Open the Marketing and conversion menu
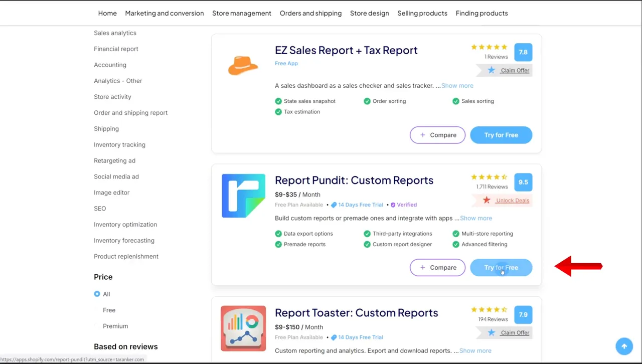The width and height of the screenshot is (642, 364). point(165,13)
